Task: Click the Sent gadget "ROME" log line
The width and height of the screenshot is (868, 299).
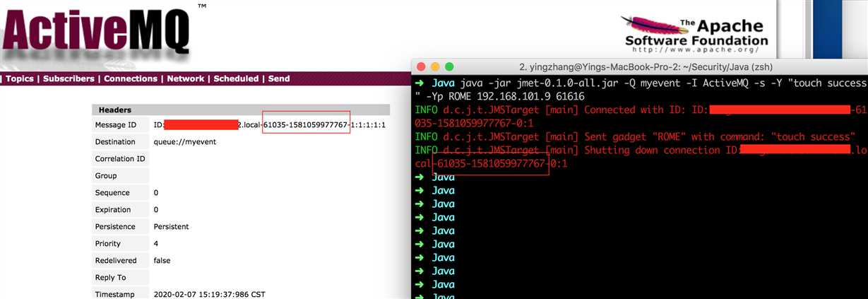Action: 636,136
